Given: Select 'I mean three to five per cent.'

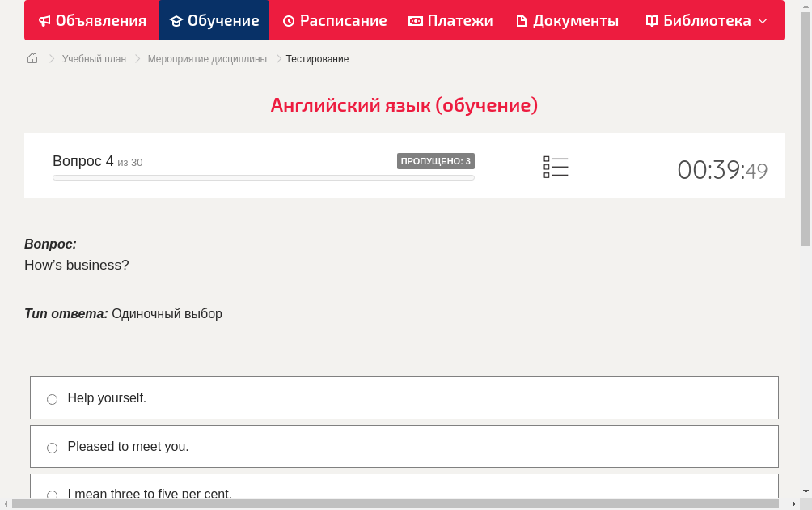Looking at the screenshot, I should (x=53, y=494).
